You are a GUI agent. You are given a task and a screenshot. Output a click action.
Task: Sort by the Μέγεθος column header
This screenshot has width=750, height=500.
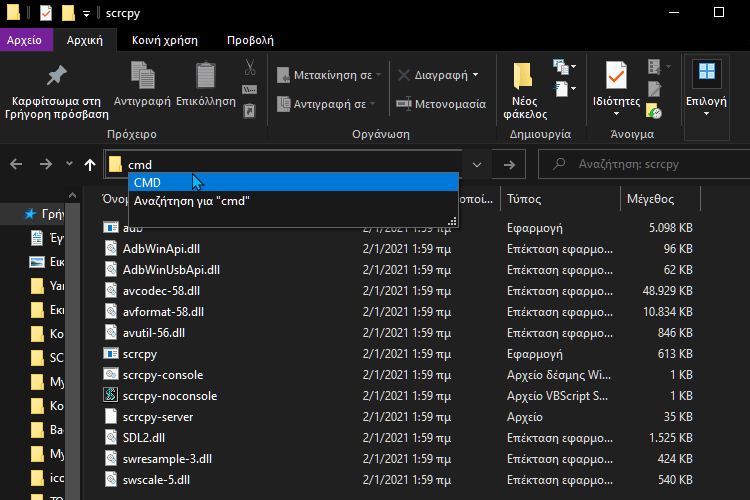(x=660, y=199)
